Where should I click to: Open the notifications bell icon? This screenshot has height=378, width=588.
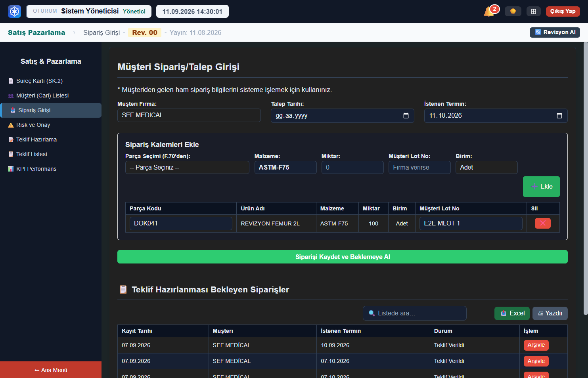[x=489, y=11]
